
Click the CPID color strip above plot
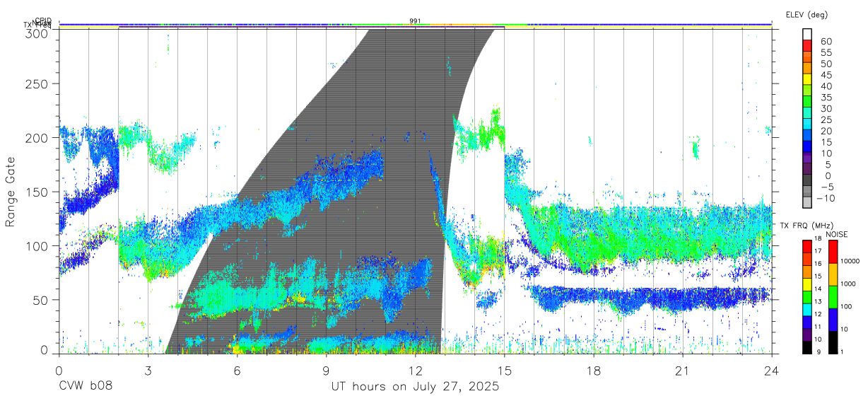click(415, 24)
